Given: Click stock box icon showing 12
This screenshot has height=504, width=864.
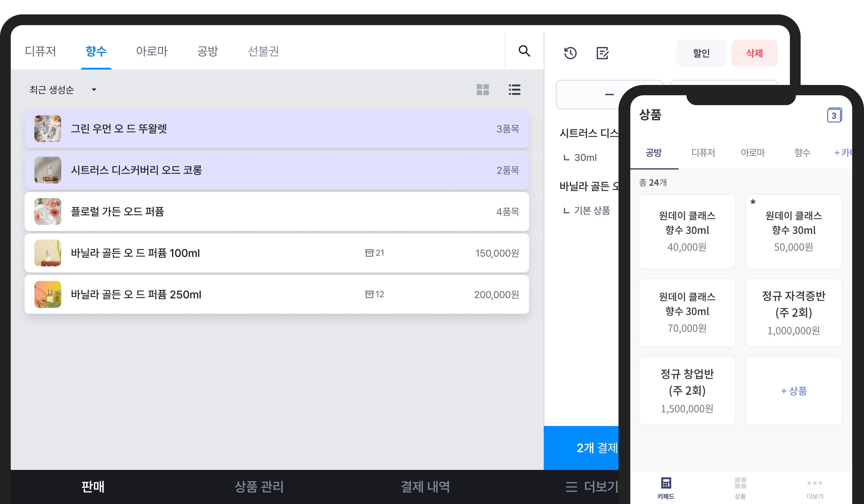Looking at the screenshot, I should click(x=369, y=294).
